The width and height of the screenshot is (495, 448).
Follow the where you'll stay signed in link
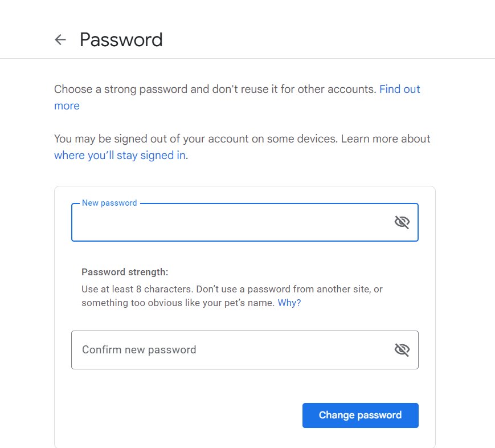click(120, 155)
